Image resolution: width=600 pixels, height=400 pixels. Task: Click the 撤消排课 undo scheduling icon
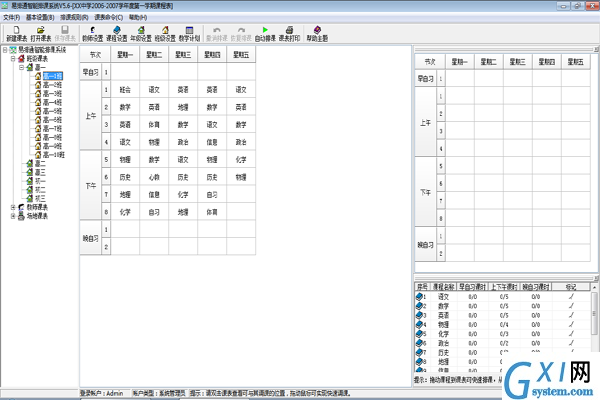click(217, 33)
